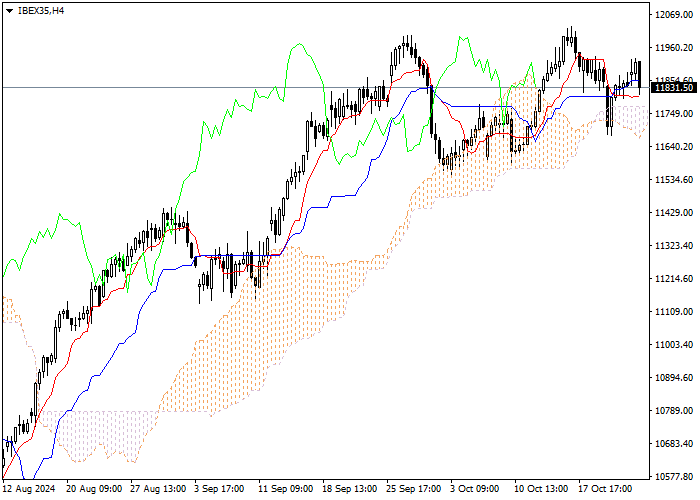Click the 11960.20 price axis label
The width and height of the screenshot is (700, 500).
[674, 48]
